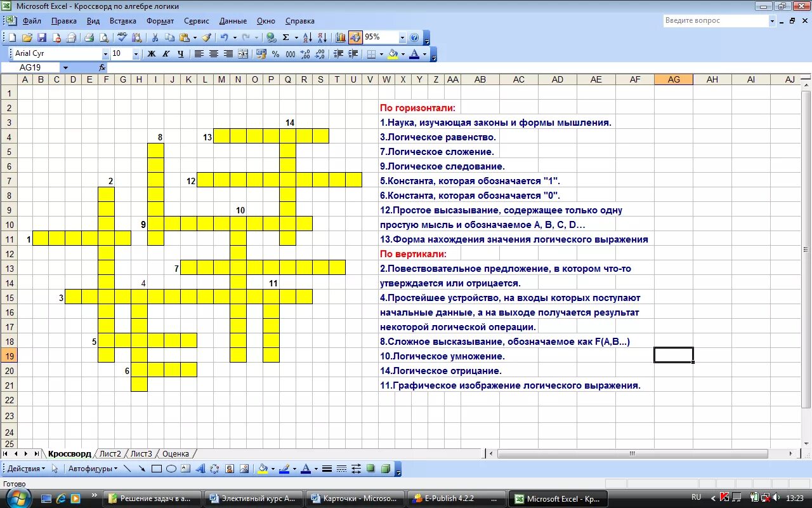Expand the Name Box dropdown for AG19
The image size is (812, 508).
(x=65, y=67)
